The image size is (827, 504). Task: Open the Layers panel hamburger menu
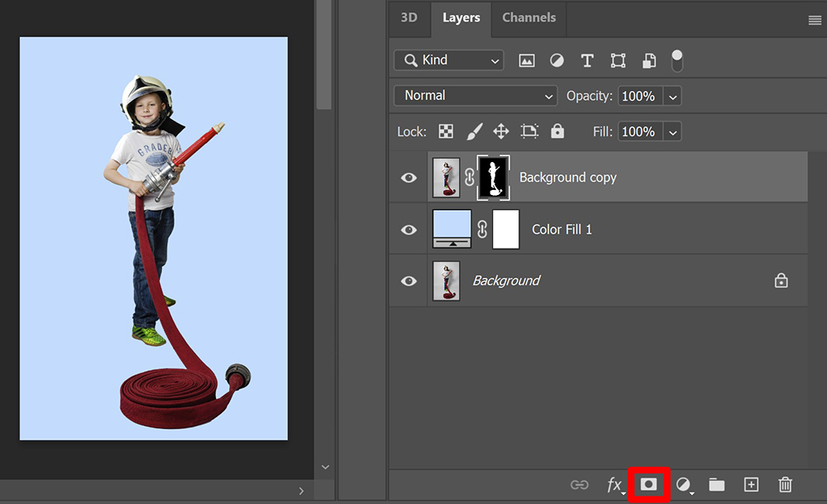click(815, 21)
